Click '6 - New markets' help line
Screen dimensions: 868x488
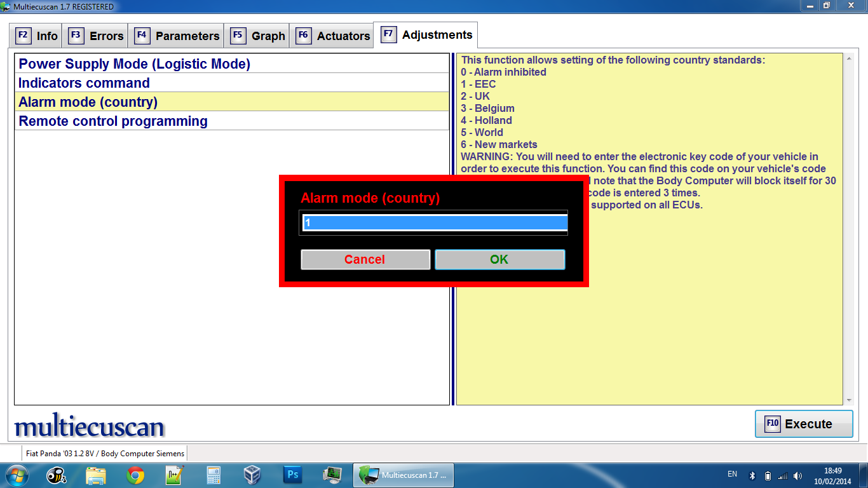499,144
